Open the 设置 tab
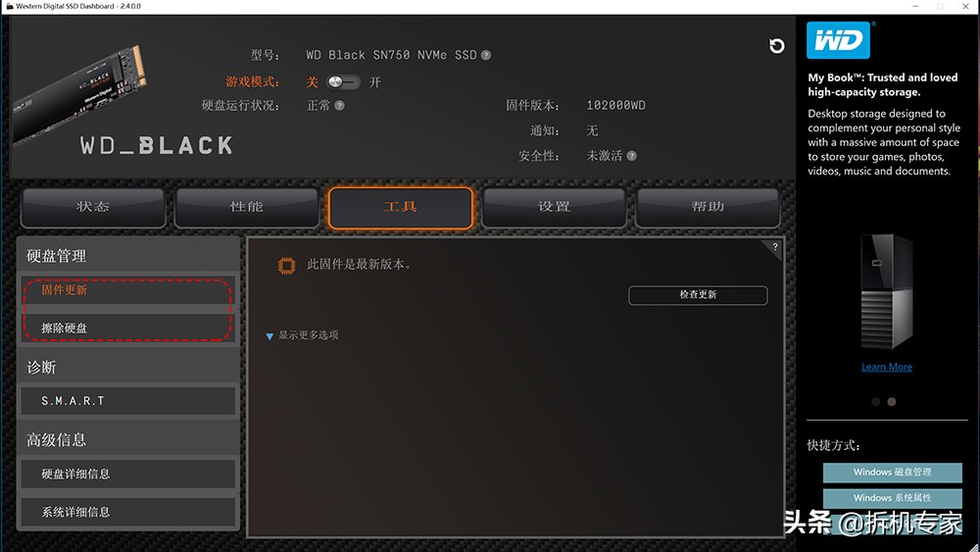Viewport: 980px width, 552px height. [x=555, y=207]
